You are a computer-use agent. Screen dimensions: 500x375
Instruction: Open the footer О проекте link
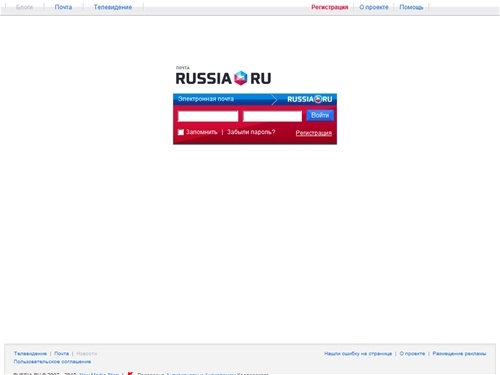(x=412, y=353)
